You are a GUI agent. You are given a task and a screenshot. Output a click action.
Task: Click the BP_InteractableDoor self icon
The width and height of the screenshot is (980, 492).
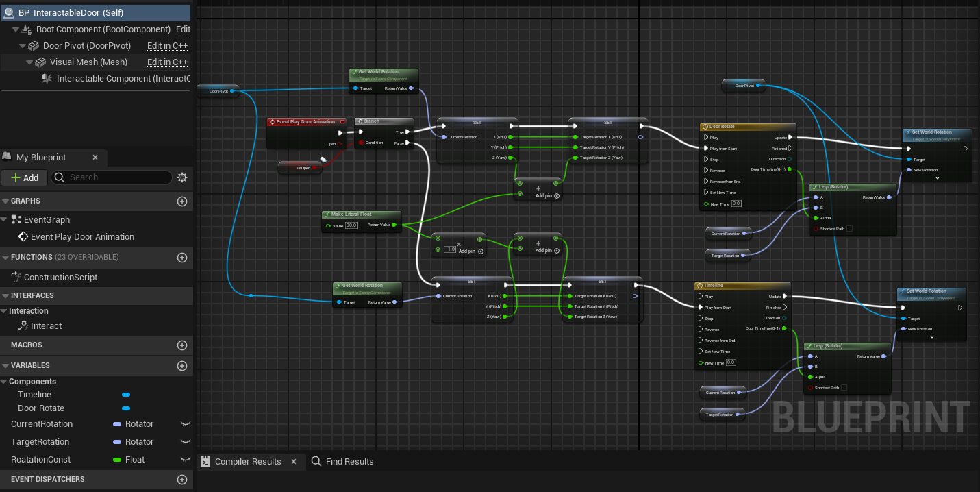(x=10, y=12)
